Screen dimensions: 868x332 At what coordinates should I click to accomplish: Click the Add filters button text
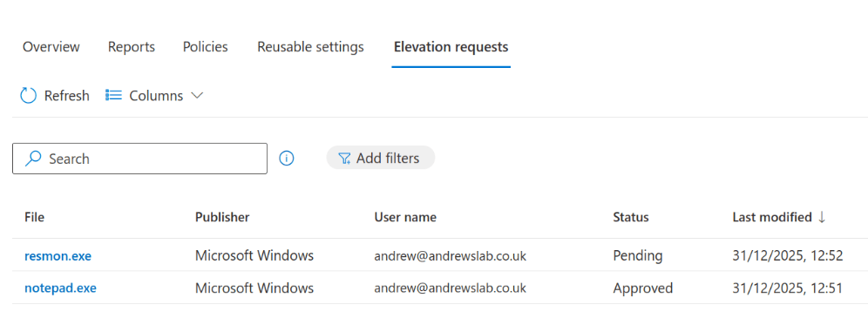coord(388,159)
